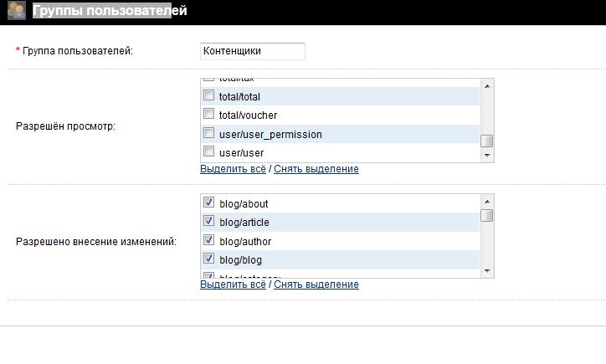This screenshot has height=364, width=606.
Task: Untick the blog/author checkbox
Action: coord(209,241)
